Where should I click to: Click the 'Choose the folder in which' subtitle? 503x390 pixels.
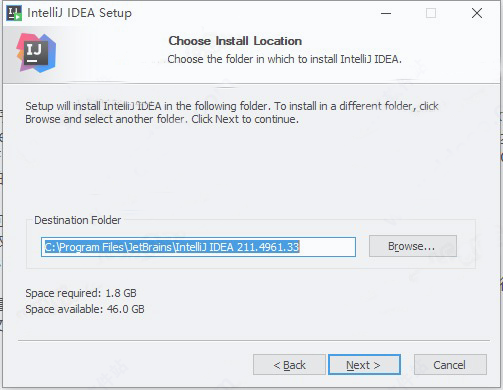(x=284, y=59)
